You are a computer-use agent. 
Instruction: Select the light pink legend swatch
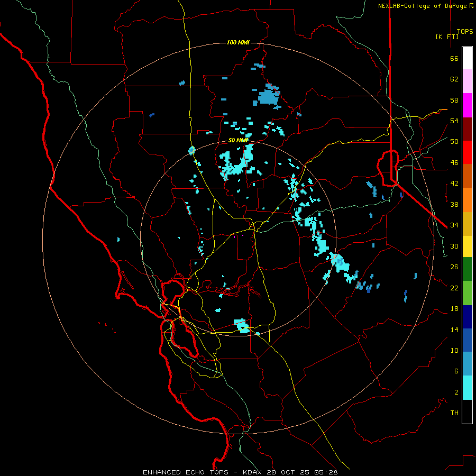[467, 81]
